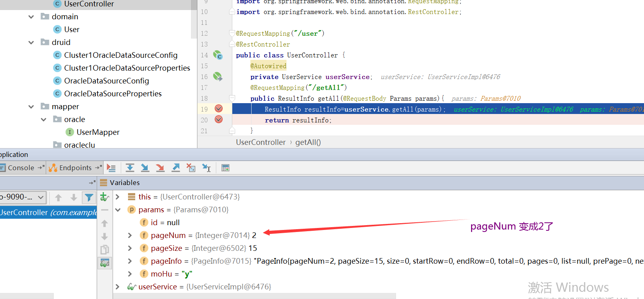Click the Duplicate Watch copy icon
This screenshot has width=644, height=299.
point(105,250)
